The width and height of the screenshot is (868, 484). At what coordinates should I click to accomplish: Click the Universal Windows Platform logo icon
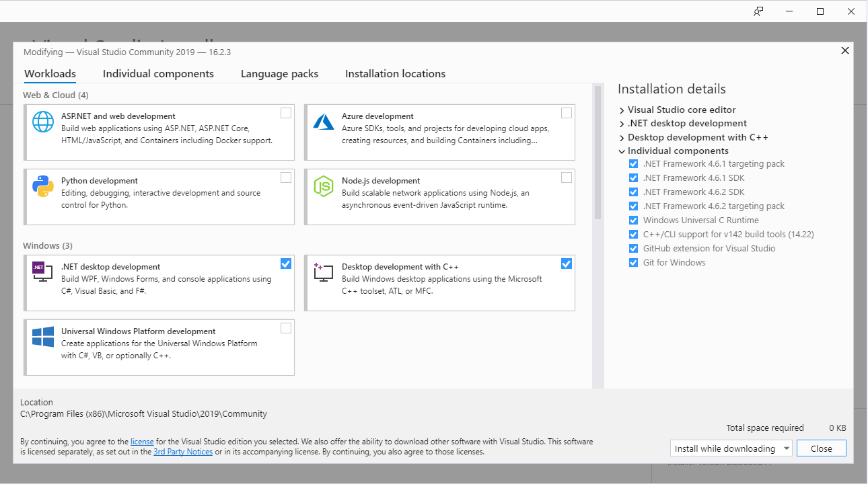pyautogui.click(x=43, y=337)
